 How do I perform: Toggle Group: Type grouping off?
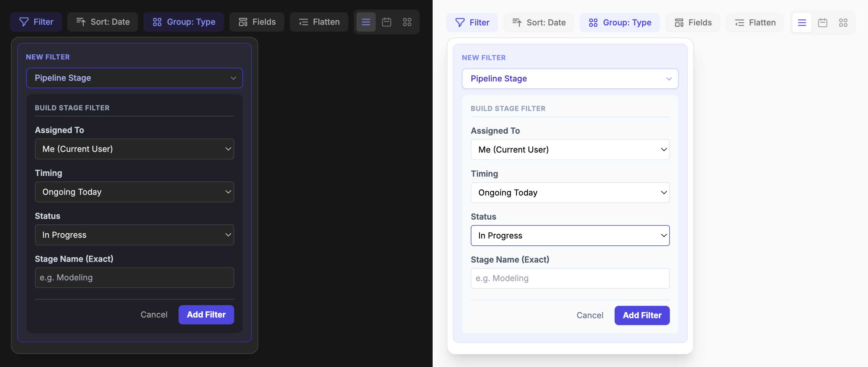pyautogui.click(x=184, y=22)
